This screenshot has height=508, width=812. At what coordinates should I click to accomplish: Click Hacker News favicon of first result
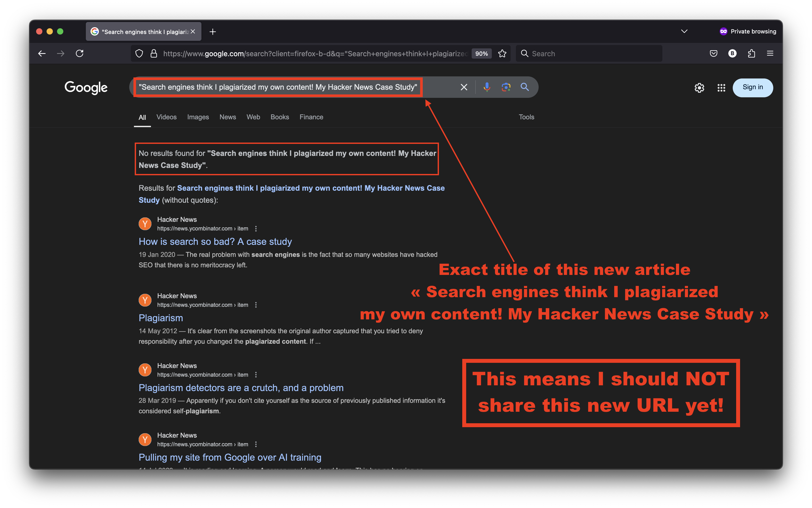[x=145, y=224]
